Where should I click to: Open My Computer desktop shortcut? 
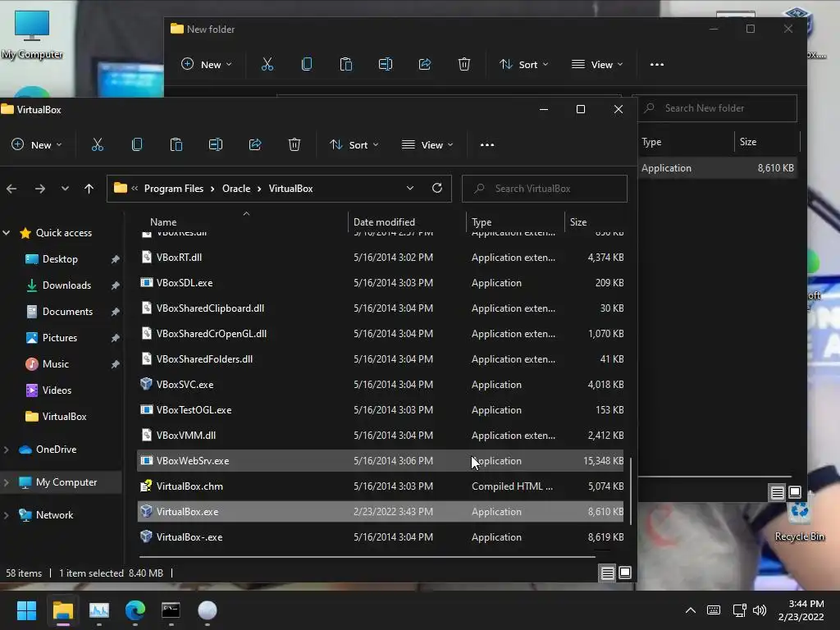tap(32, 34)
